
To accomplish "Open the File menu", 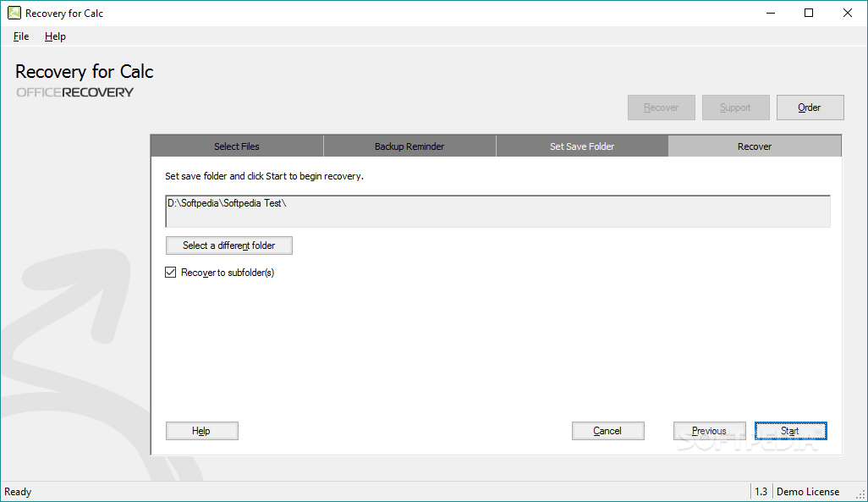I will 21,36.
